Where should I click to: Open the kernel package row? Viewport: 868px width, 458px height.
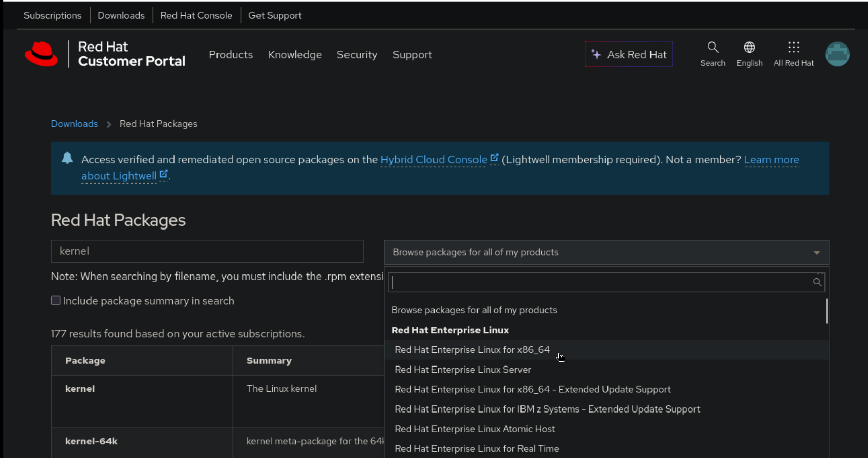coord(80,389)
